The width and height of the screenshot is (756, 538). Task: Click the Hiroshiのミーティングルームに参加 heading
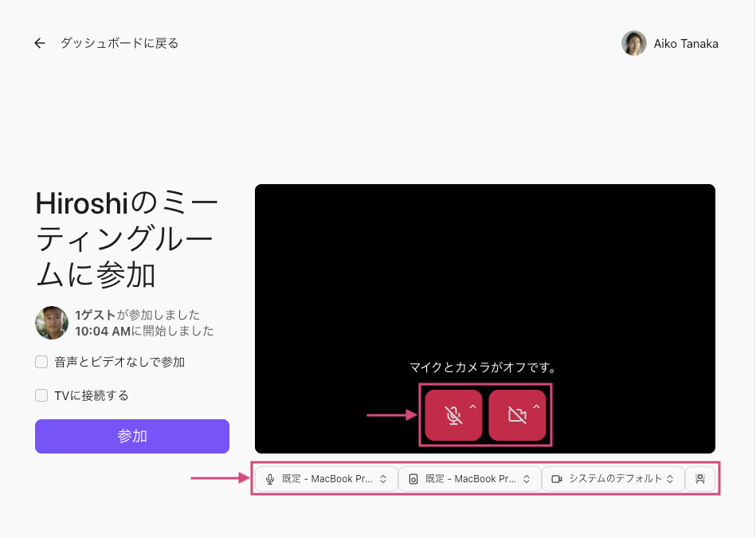coord(126,239)
